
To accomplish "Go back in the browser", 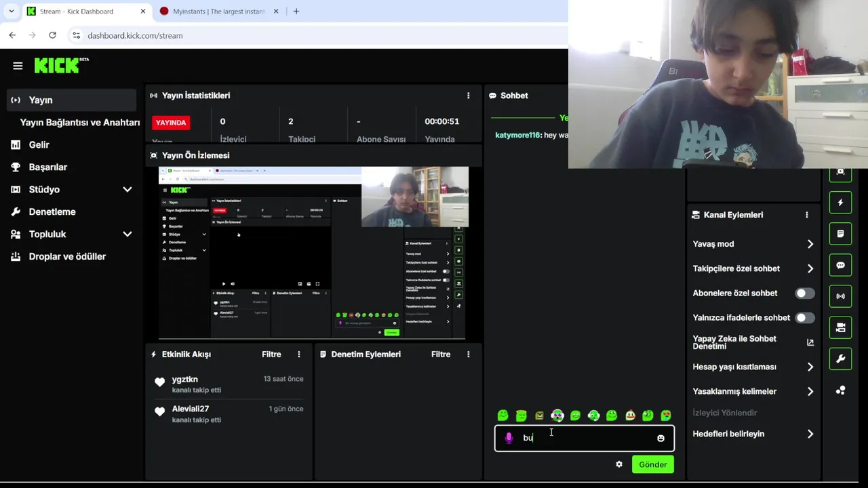I will coord(12,35).
